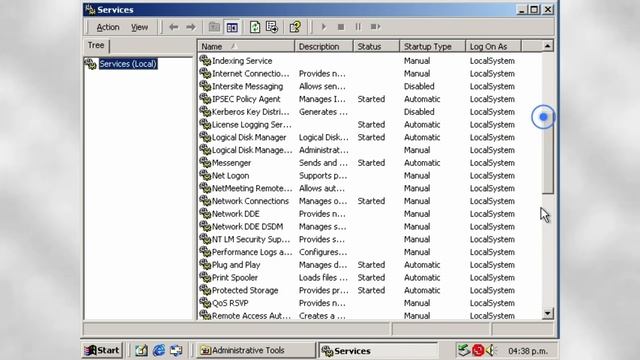Viewport: 640px width, 360px height.
Task: Click LocalSystem in the Net Logon row
Action: tap(492, 176)
